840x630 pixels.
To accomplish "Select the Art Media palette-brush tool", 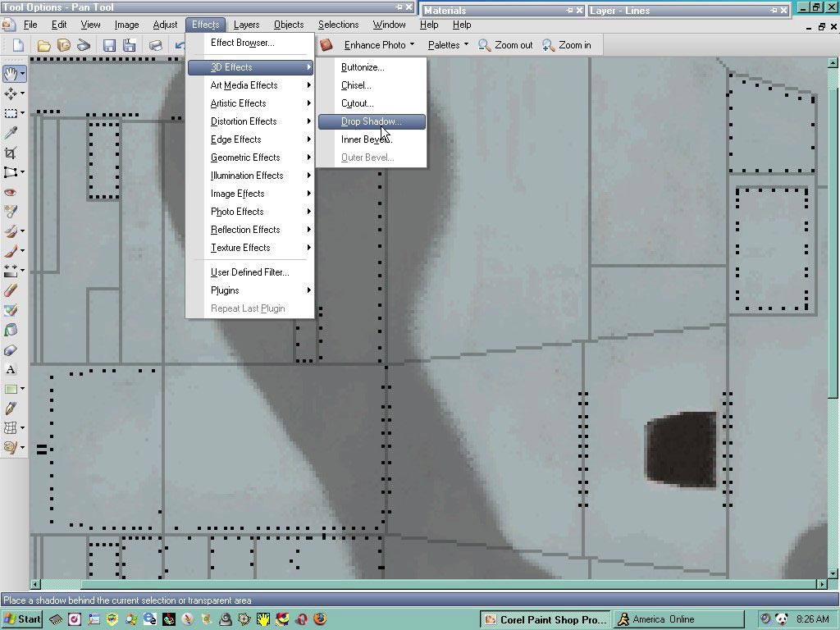I will (x=10, y=447).
